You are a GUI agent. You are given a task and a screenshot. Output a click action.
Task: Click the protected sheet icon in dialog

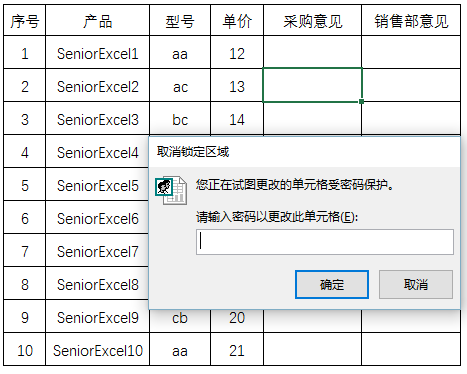click(x=171, y=190)
